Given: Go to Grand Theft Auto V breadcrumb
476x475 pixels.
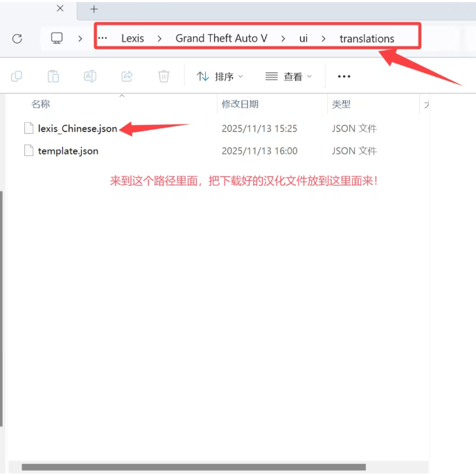Looking at the screenshot, I should tap(221, 38).
